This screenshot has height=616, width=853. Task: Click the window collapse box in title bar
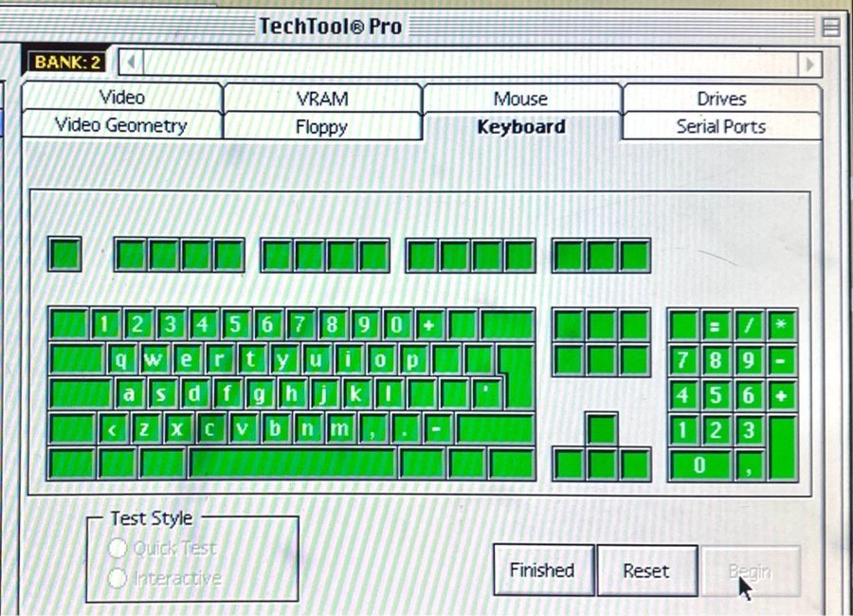[x=830, y=27]
